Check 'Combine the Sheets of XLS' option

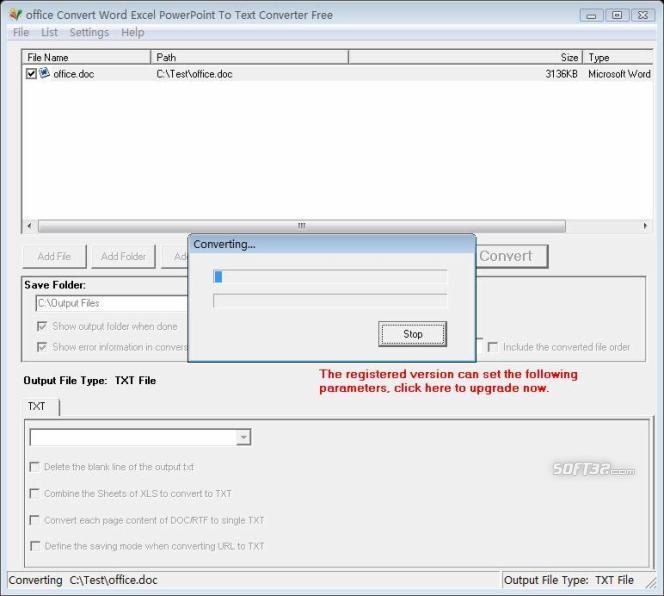click(35, 493)
